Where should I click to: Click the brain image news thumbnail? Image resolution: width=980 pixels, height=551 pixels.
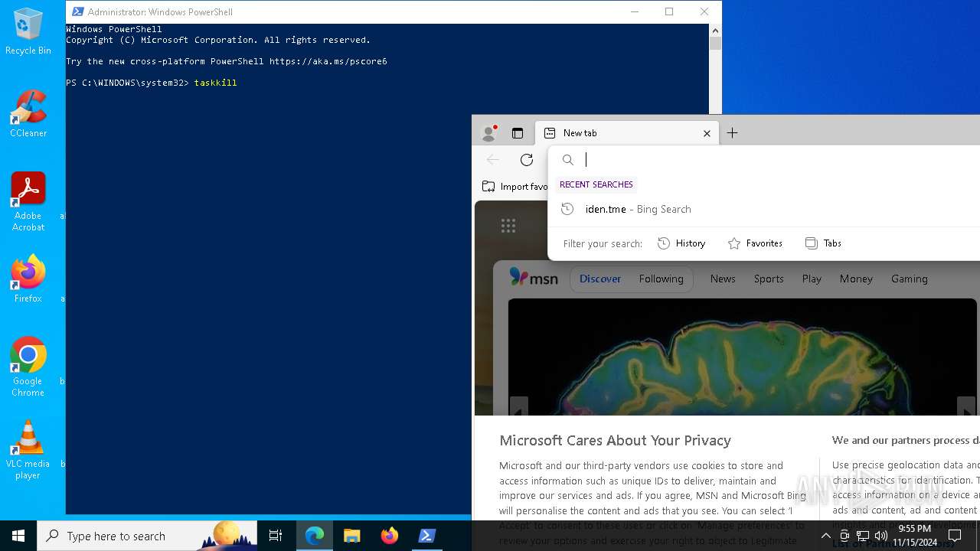743,357
